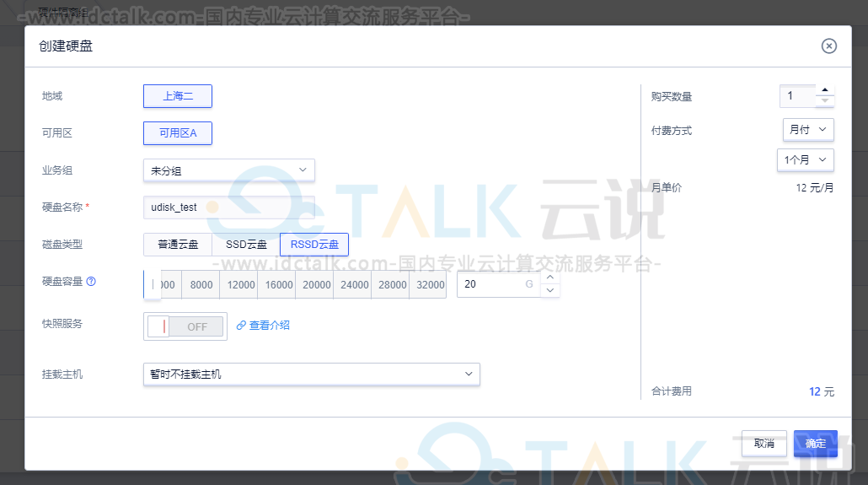Click the 创建硬盘 dialog title
This screenshot has width=868, height=485.
66,46
